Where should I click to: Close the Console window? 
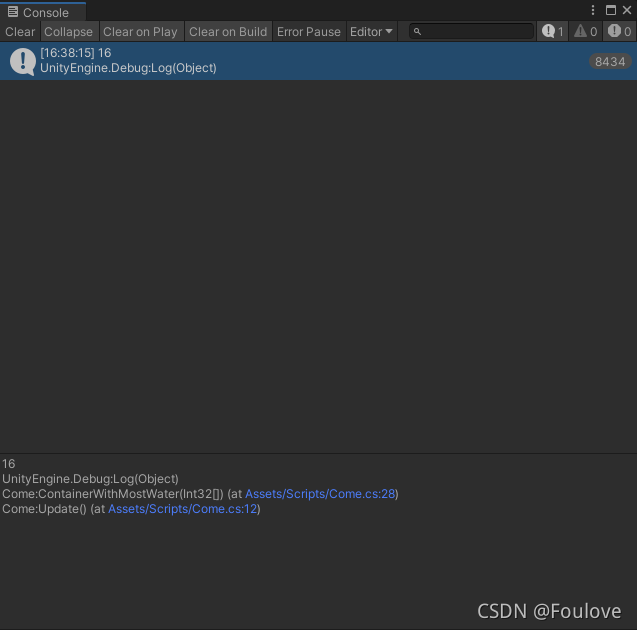click(627, 10)
